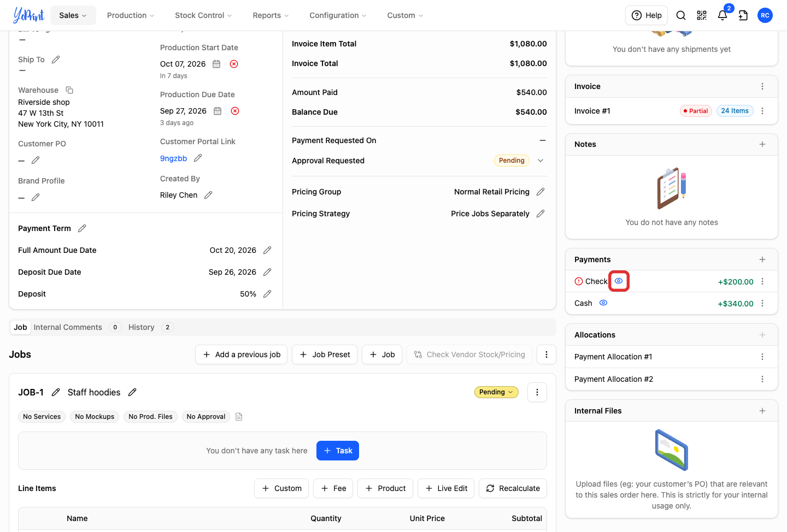Click the Recalculate button
787x532 pixels.
[x=513, y=488]
